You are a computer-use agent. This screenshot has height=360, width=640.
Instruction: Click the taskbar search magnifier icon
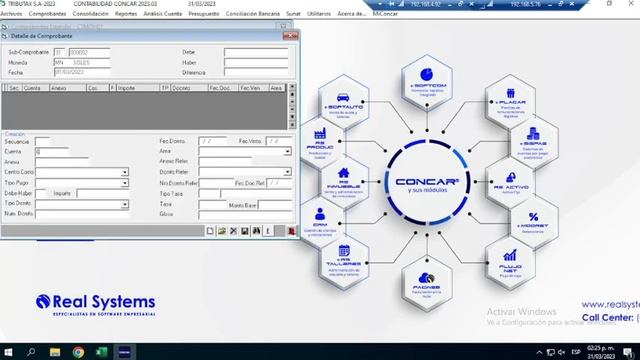click(31, 352)
